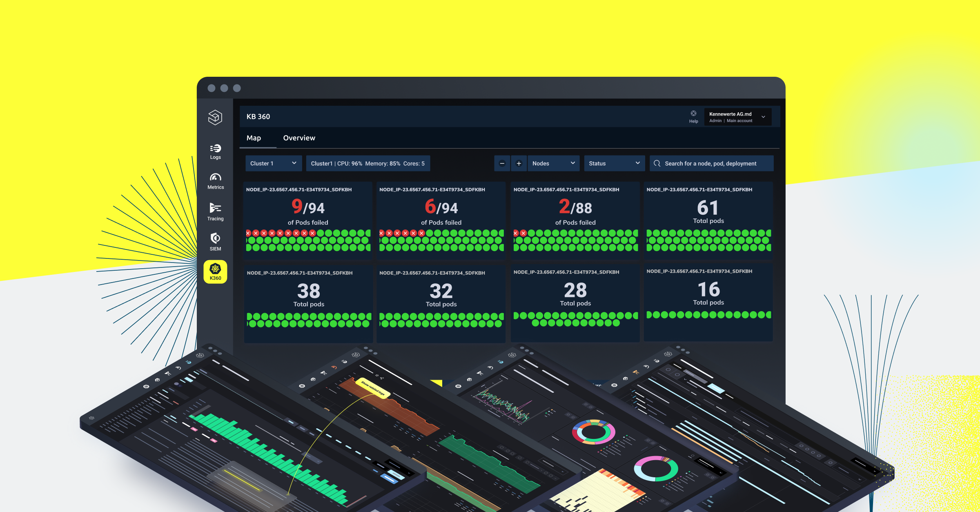980x512 pixels.
Task: Switch to the Overview tab
Action: point(299,138)
